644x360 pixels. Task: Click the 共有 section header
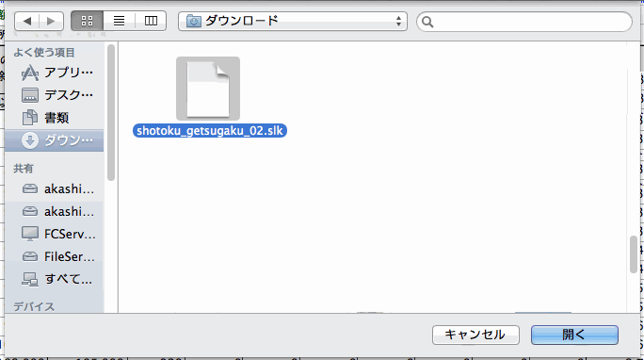click(x=24, y=169)
